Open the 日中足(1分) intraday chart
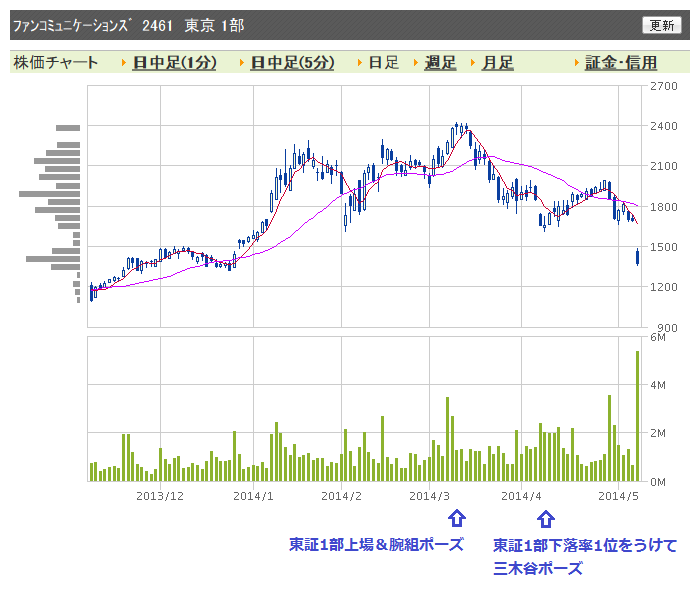 tap(175, 63)
